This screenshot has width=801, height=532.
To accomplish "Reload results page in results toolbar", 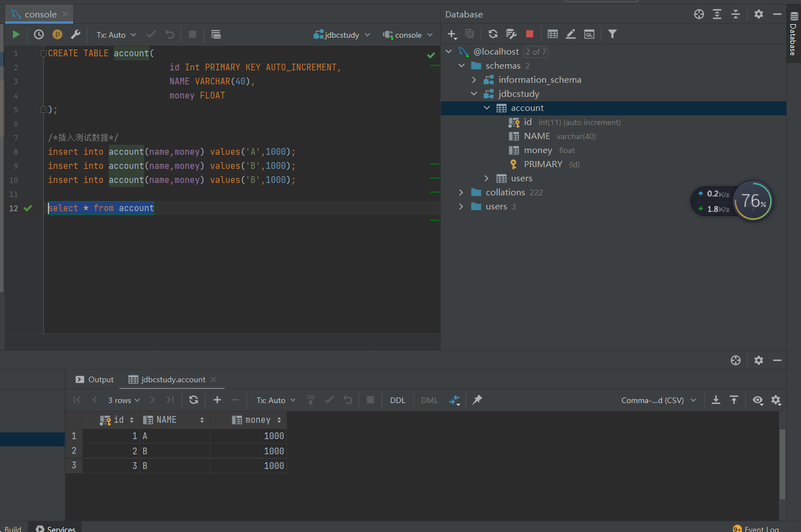I will (194, 400).
